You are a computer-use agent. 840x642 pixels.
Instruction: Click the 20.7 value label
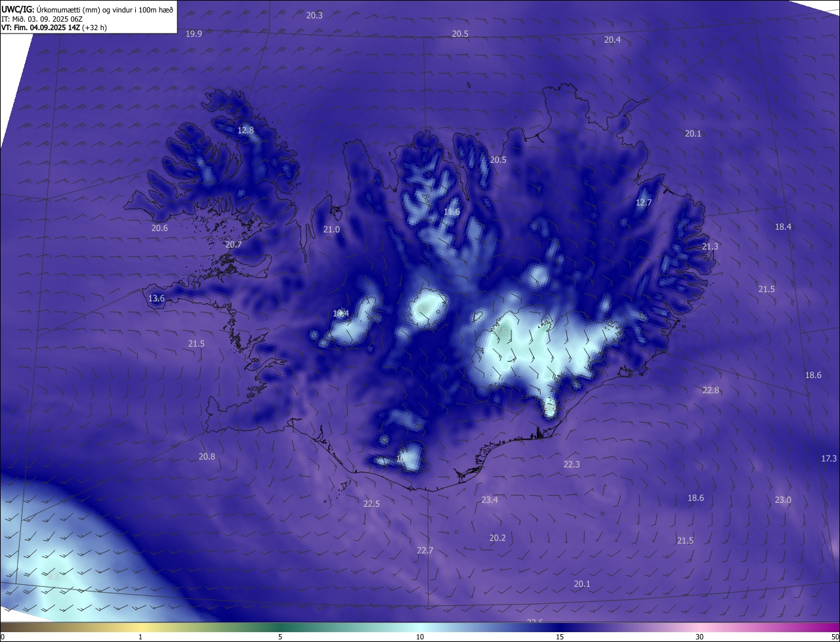(x=234, y=244)
